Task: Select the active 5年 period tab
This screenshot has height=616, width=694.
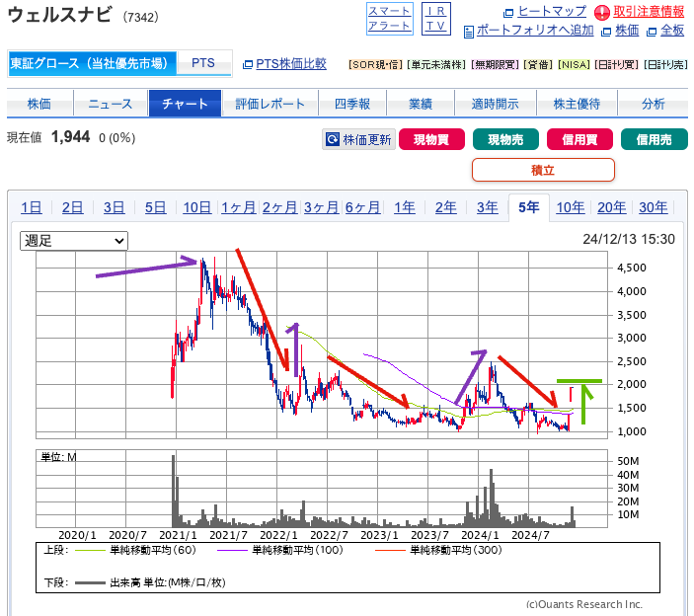Action: click(529, 207)
